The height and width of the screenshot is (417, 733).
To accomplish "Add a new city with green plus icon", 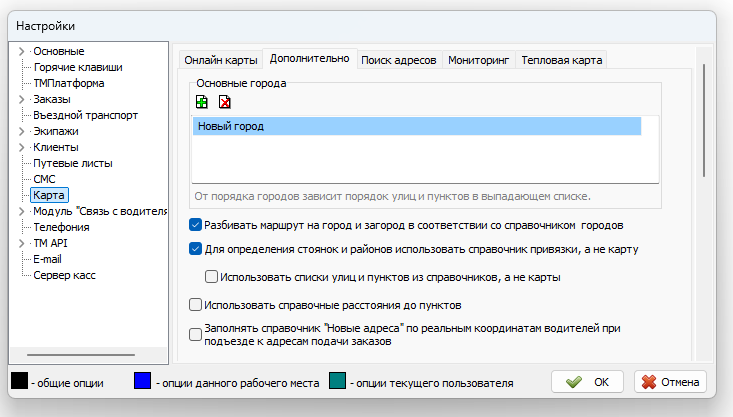I will click(x=202, y=102).
